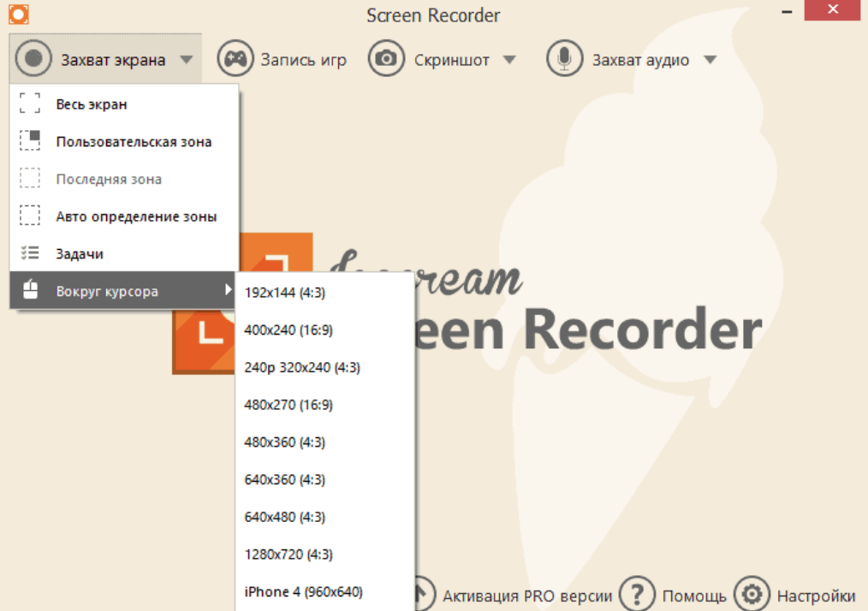Minimize the Screen Recorder window
The height and width of the screenshot is (611, 868).
pyautogui.click(x=787, y=11)
